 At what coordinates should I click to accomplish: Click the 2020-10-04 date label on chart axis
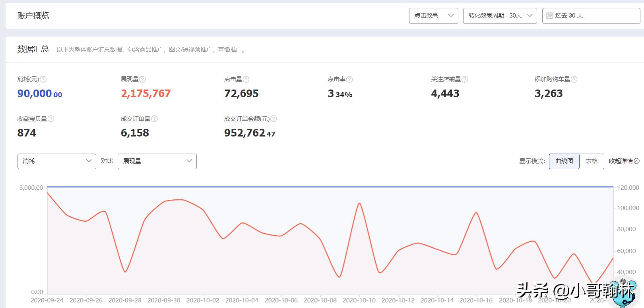[x=242, y=300]
